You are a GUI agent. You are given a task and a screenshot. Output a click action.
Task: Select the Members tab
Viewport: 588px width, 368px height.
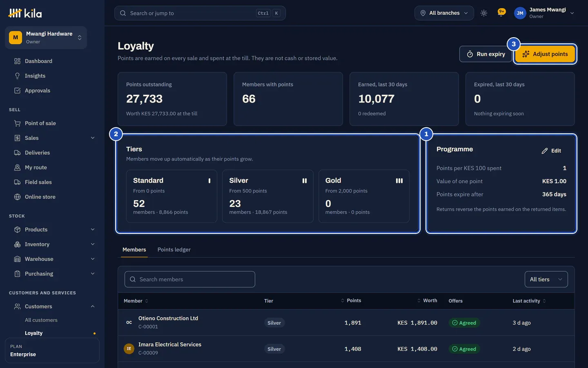tap(134, 249)
